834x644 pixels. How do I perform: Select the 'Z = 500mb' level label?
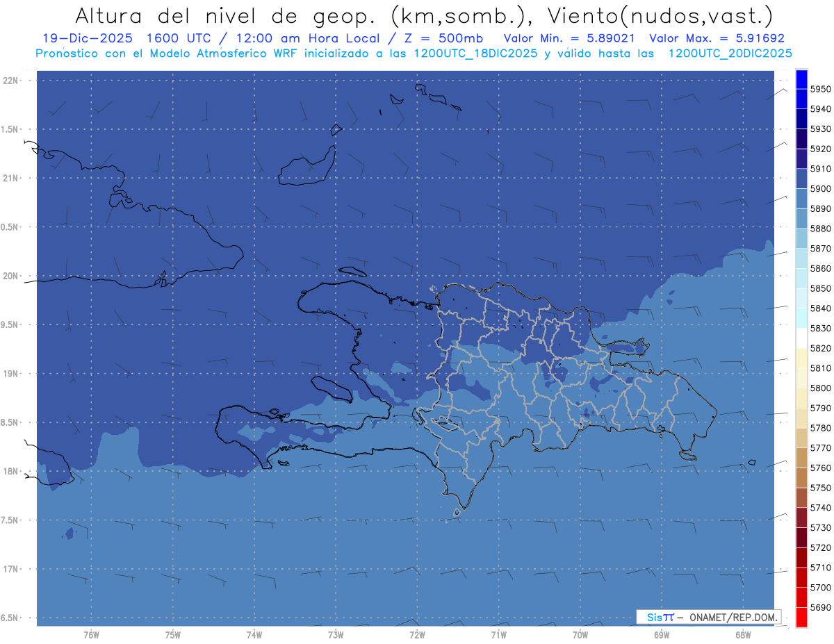coord(444,39)
